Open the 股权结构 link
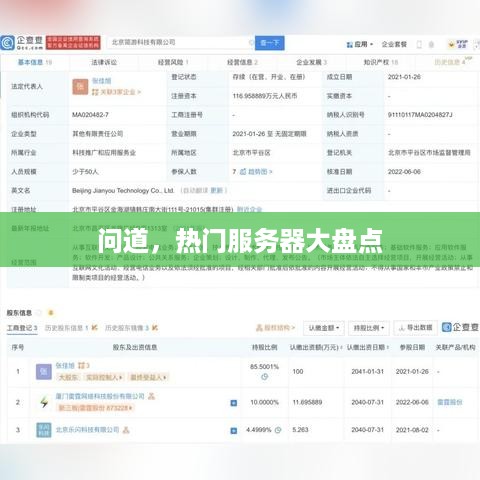 [x=275, y=328]
